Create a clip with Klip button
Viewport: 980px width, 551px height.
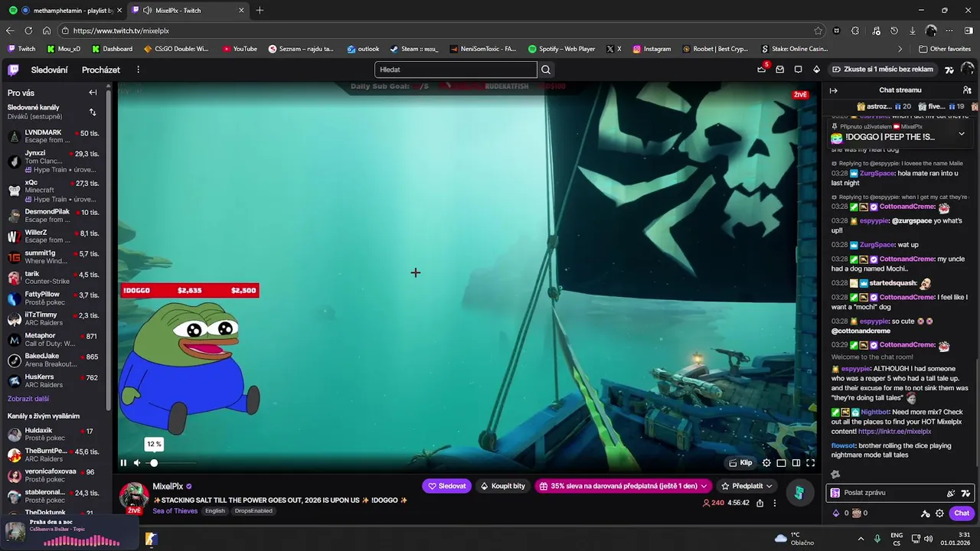(x=740, y=463)
